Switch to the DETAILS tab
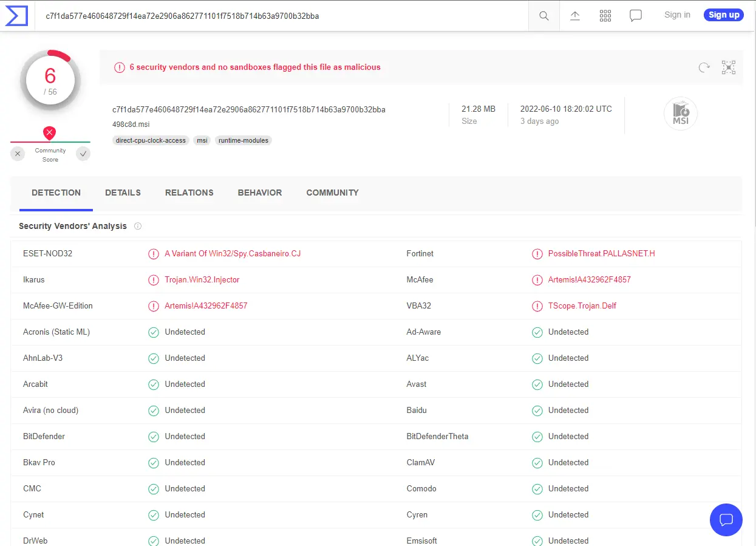This screenshot has height=546, width=756. (123, 193)
